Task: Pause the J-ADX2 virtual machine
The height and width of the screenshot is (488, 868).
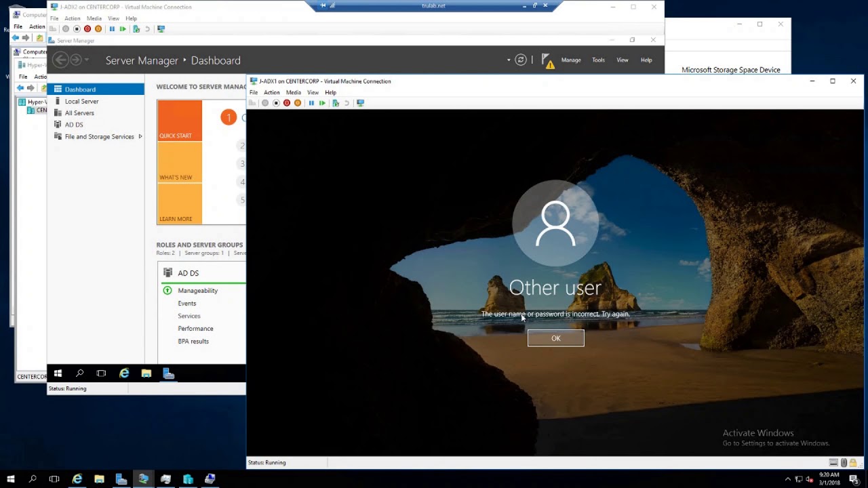Action: [x=112, y=29]
